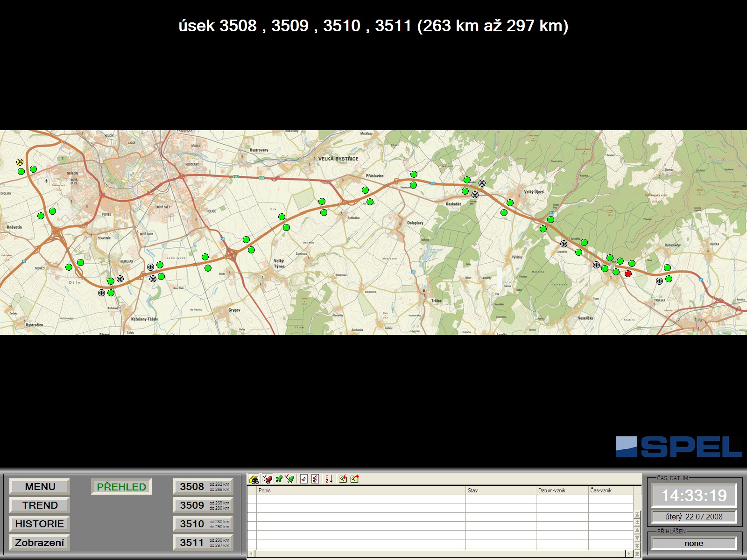Click the red alarm marker on the map
This screenshot has width=747, height=560.
click(x=628, y=274)
